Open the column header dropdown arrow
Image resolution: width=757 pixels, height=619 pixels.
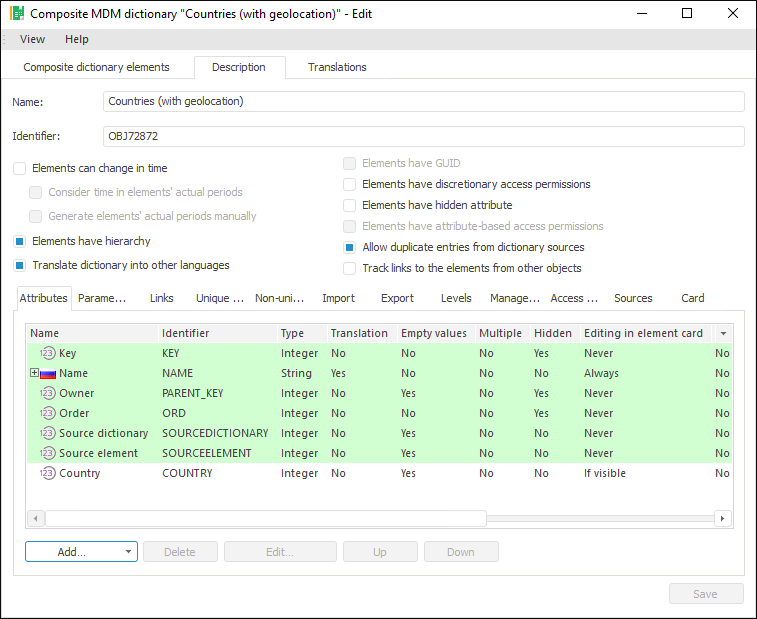pos(723,333)
